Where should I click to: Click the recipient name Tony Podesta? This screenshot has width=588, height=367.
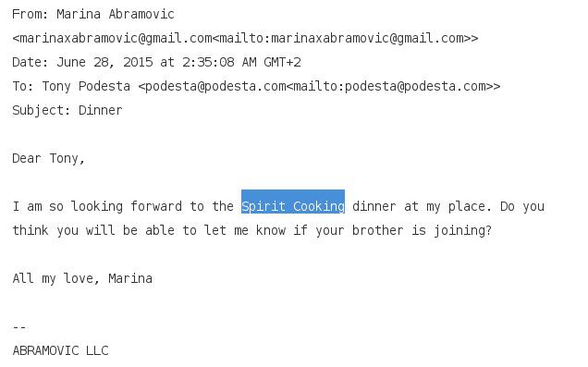click(x=86, y=86)
